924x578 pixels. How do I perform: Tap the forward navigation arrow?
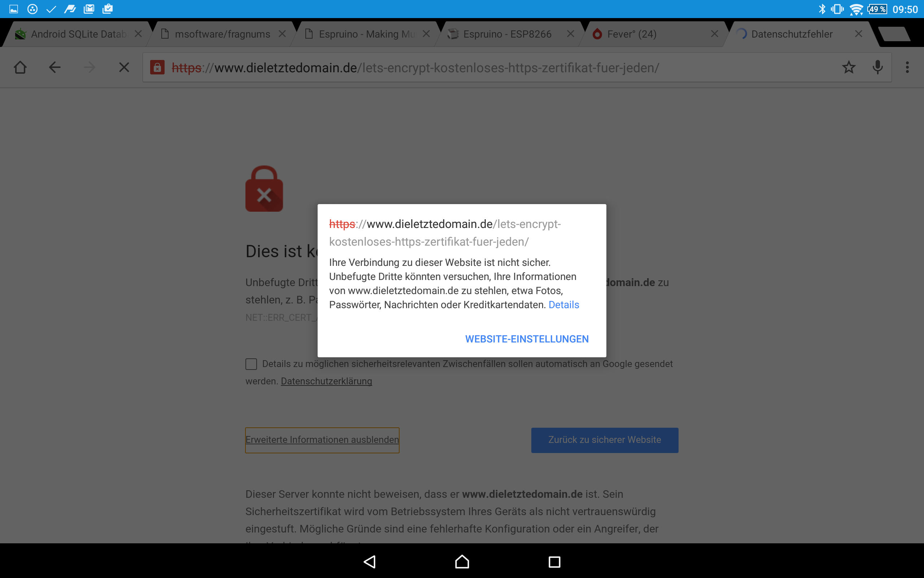point(90,68)
